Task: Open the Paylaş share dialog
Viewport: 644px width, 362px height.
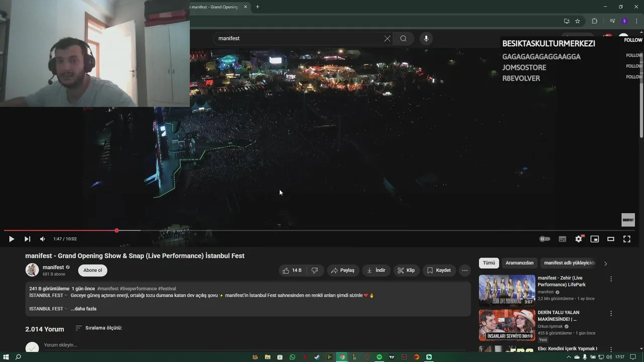Action: coord(343,270)
